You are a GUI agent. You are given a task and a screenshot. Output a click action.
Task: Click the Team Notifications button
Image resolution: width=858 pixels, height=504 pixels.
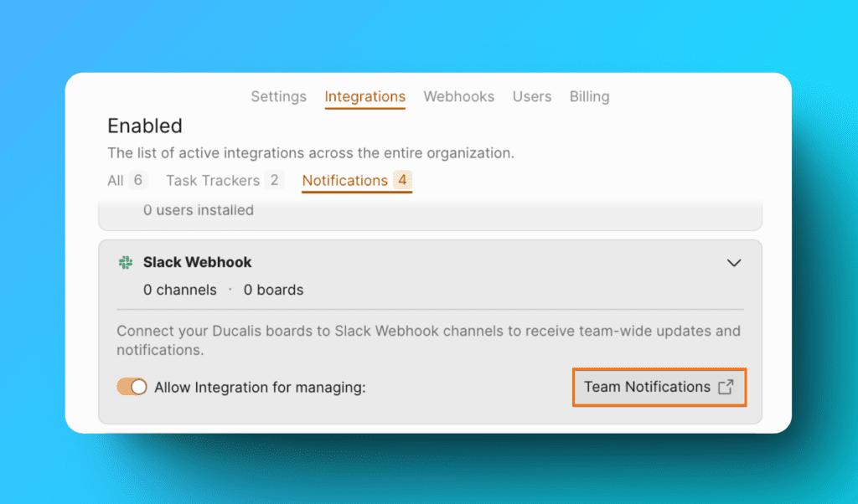pyautogui.click(x=659, y=387)
